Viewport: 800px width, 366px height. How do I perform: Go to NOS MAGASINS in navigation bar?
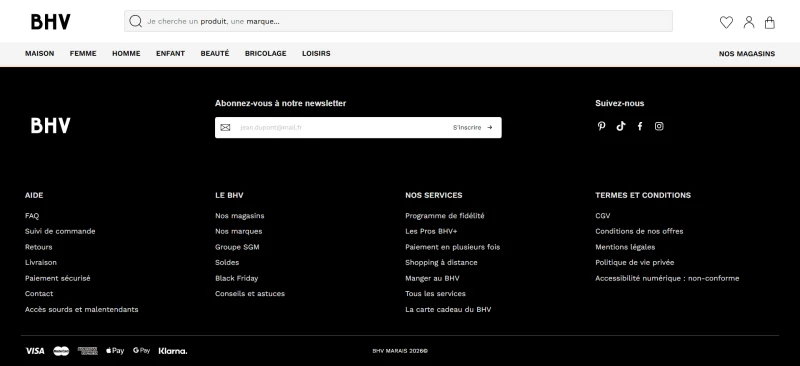point(746,54)
